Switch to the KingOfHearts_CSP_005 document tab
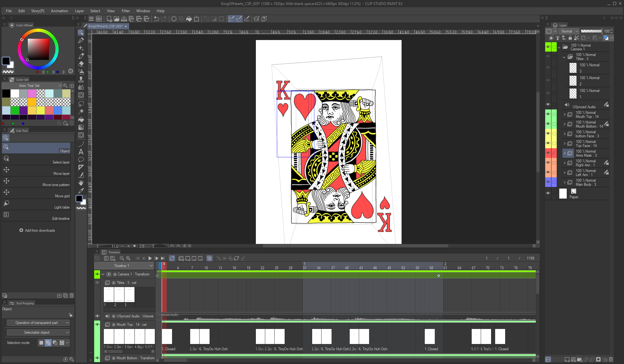 coord(106,26)
